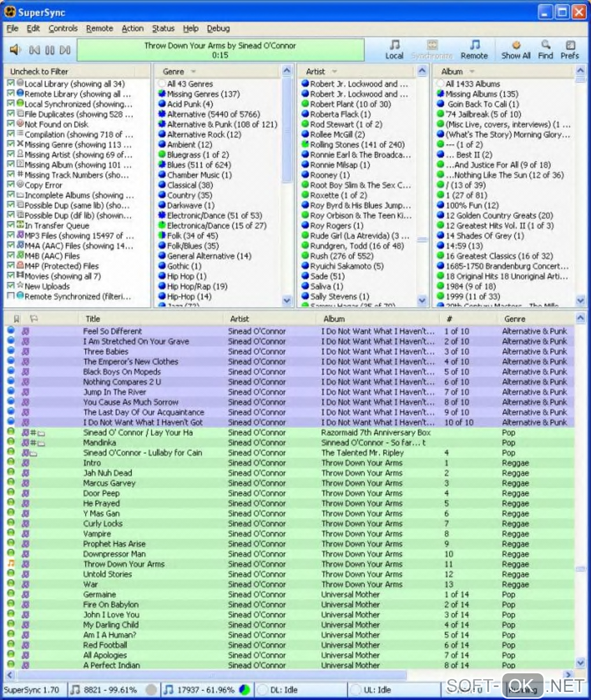Toggle the File Duplicates filter checkbox

pyautogui.click(x=10, y=114)
